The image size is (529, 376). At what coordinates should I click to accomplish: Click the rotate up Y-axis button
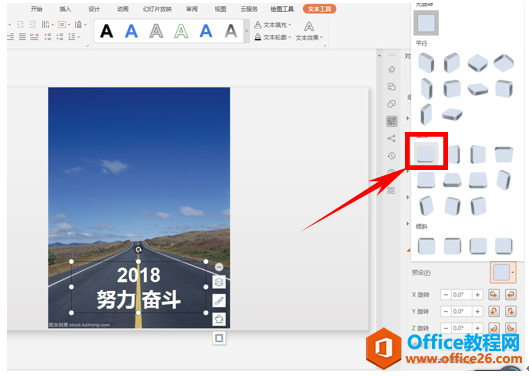(494, 311)
